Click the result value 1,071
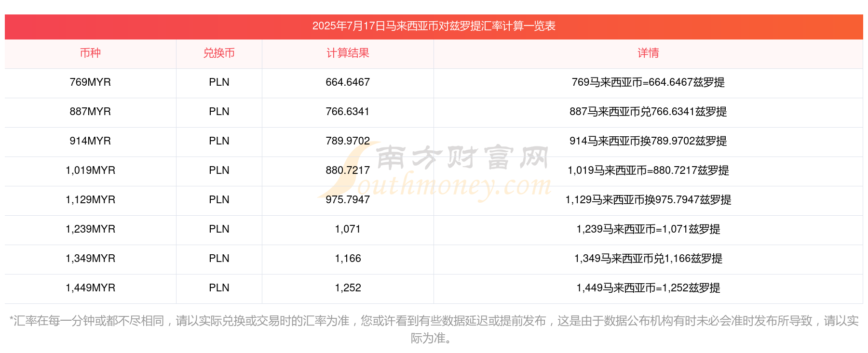This screenshot has width=868, height=353. 348,229
